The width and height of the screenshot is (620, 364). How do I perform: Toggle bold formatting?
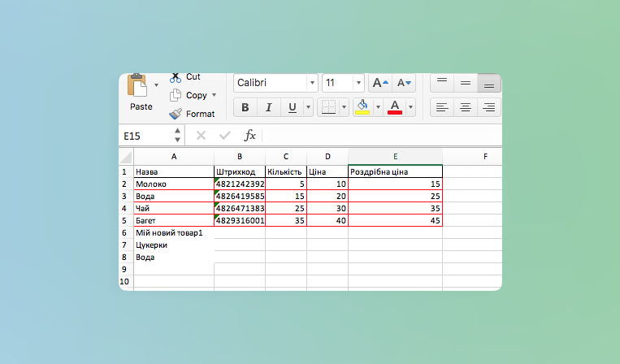[x=245, y=107]
